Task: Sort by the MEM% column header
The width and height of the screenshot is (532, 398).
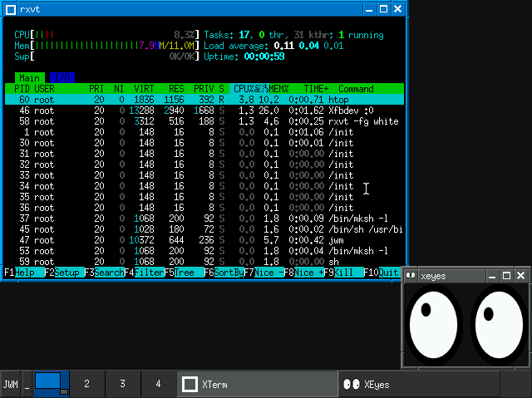Action: point(279,89)
